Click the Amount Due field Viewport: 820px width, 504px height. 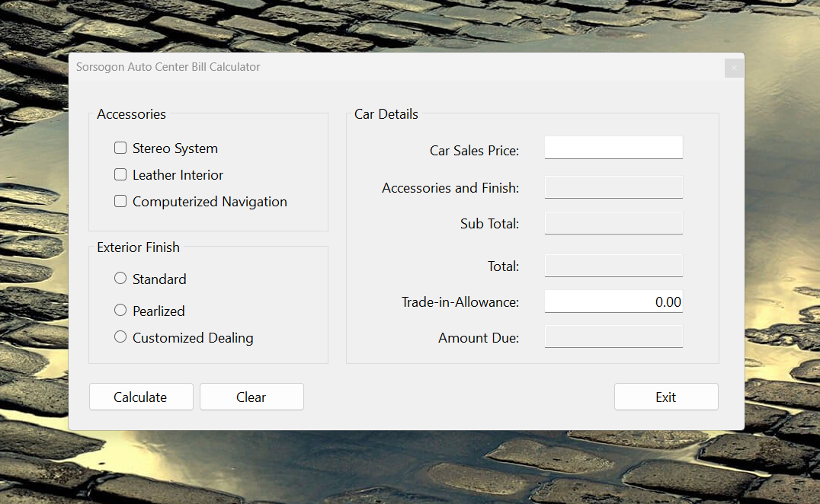pos(613,337)
